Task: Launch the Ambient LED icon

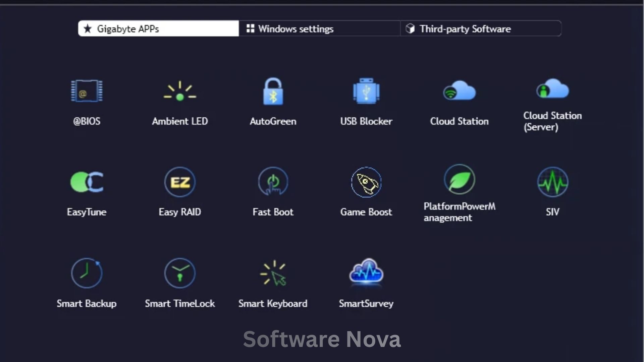Action: (180, 91)
